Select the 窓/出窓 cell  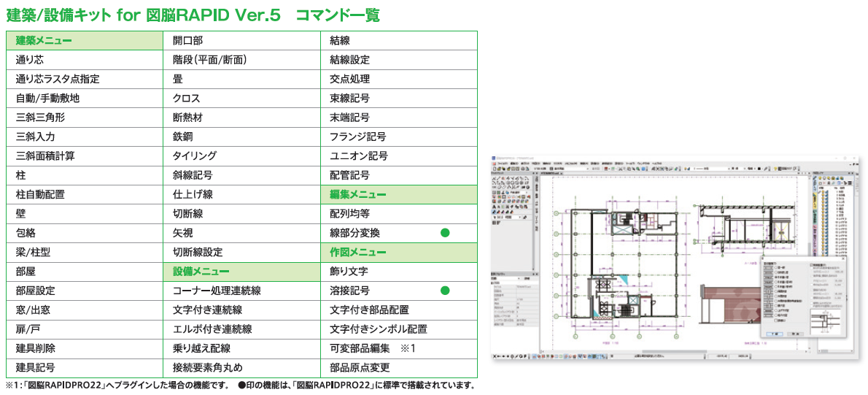[x=84, y=310]
